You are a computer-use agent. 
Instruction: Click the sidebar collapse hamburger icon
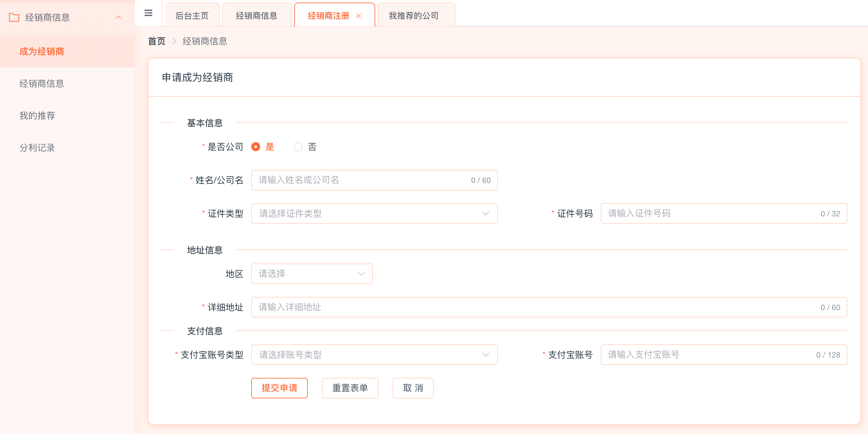(148, 13)
